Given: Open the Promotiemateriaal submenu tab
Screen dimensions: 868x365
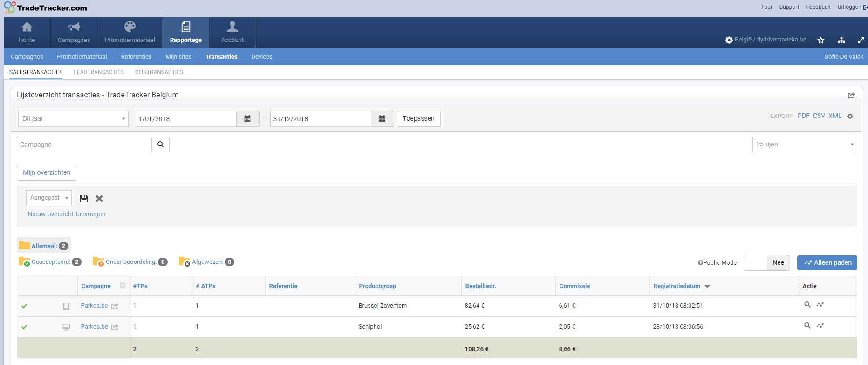Looking at the screenshot, I should (82, 57).
